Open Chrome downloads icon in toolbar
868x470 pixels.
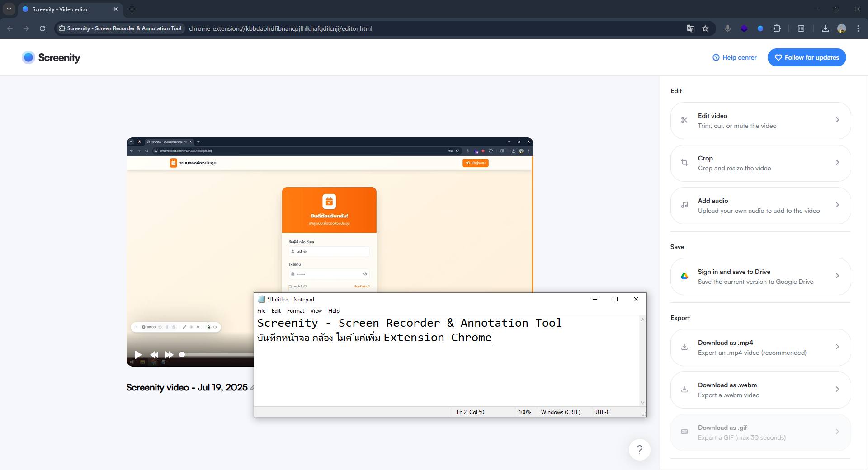click(x=825, y=28)
